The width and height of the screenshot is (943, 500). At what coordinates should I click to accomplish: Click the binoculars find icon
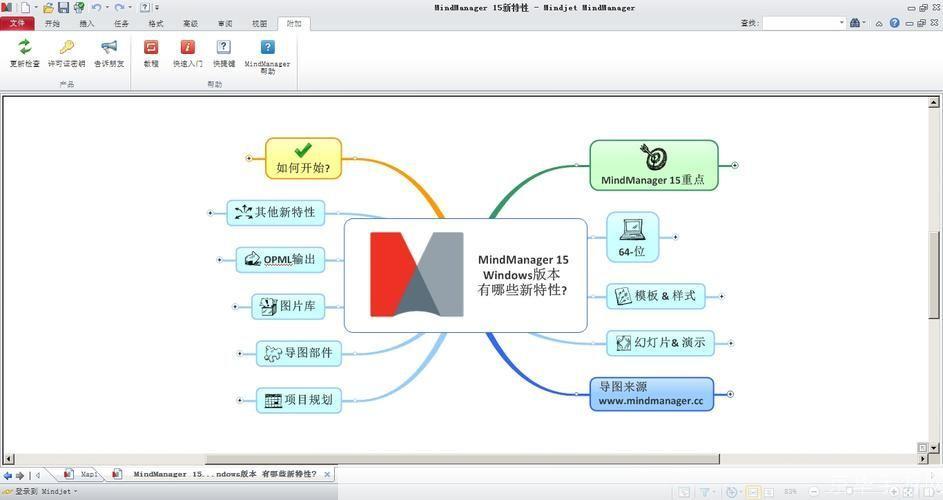855,23
